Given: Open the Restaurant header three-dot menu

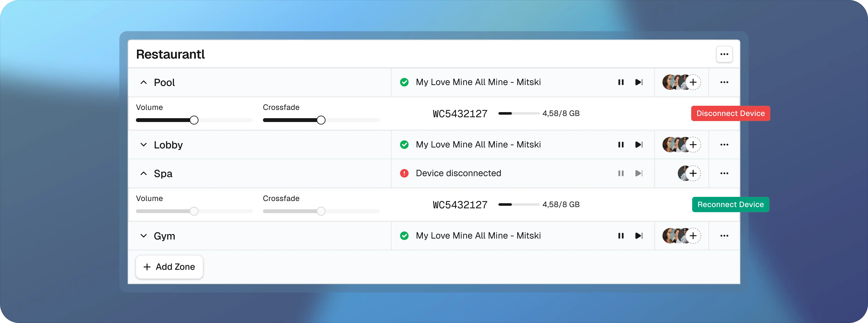Looking at the screenshot, I should coord(724,54).
